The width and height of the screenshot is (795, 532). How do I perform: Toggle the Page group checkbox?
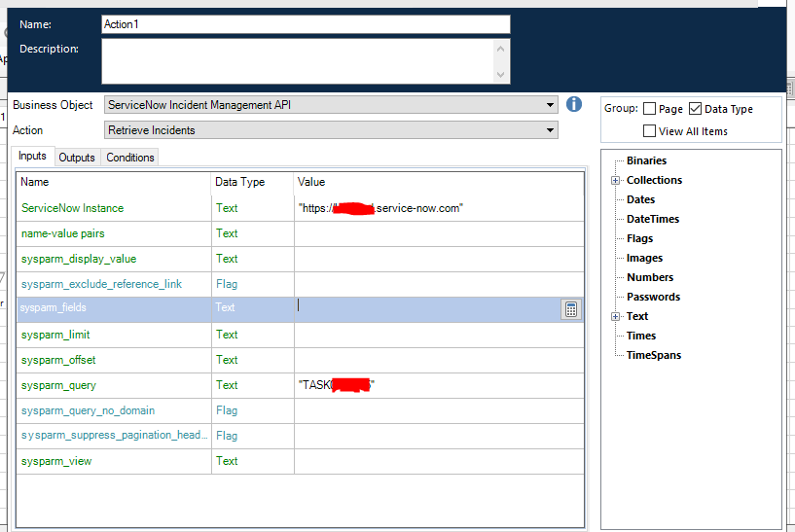[649, 108]
